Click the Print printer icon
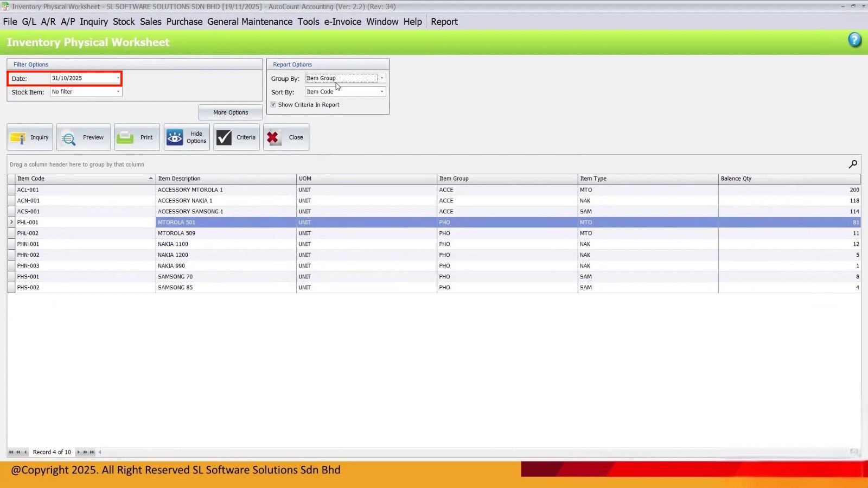Screen dimensions: 868x488 [x=125, y=137]
